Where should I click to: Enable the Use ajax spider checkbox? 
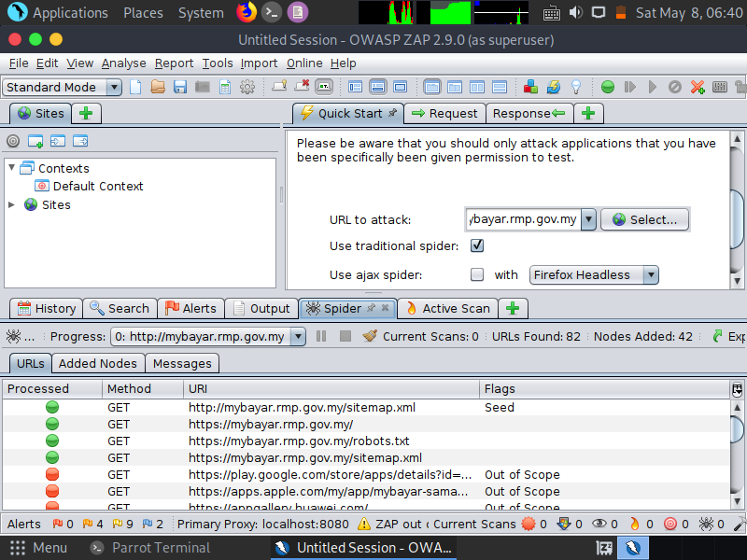click(477, 274)
